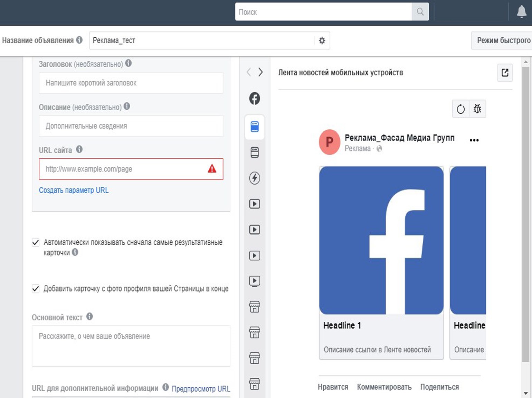
Task: Click the Основной текст text area
Action: pyautogui.click(x=131, y=346)
